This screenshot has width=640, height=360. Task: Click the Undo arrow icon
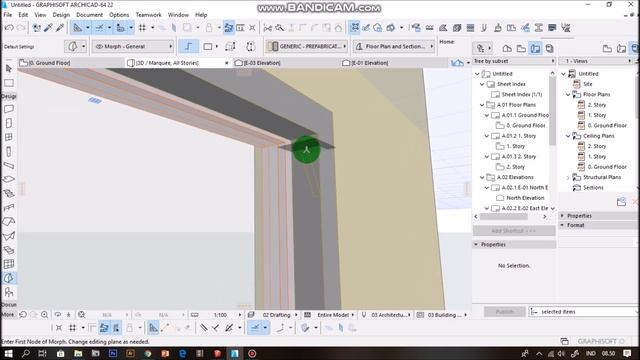9,28
